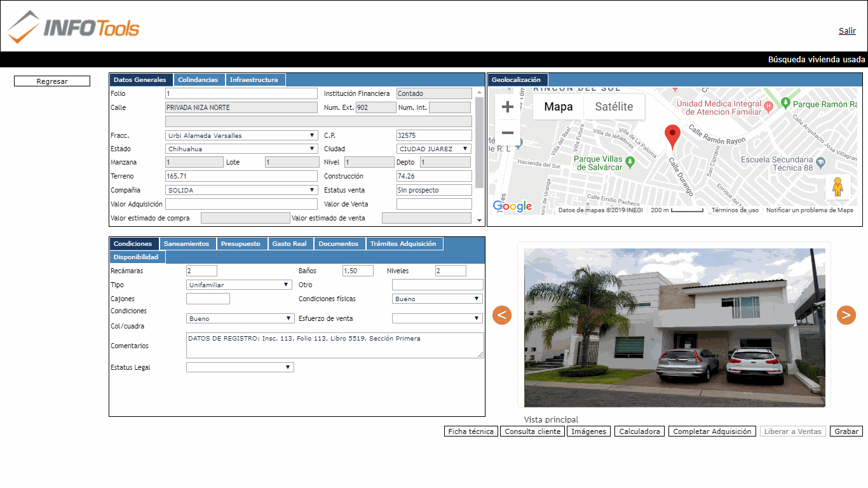This screenshot has height=488, width=868.
Task: Click the Terreno field showing 165.71
Action: point(241,176)
